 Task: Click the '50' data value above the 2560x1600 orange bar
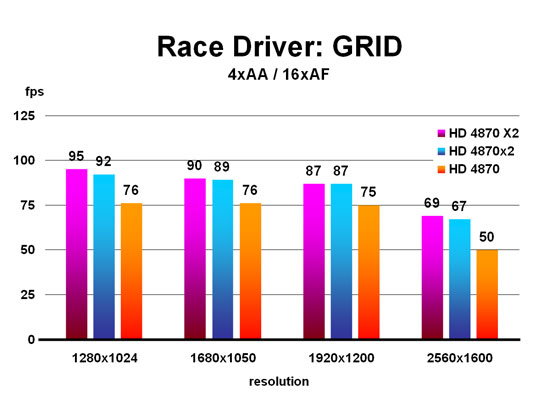coord(487,237)
